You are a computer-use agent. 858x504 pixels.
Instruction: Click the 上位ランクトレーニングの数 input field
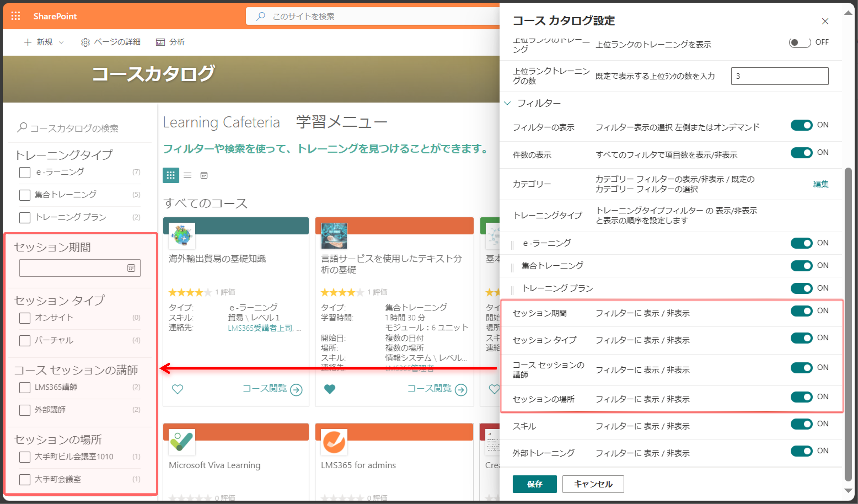coord(780,76)
